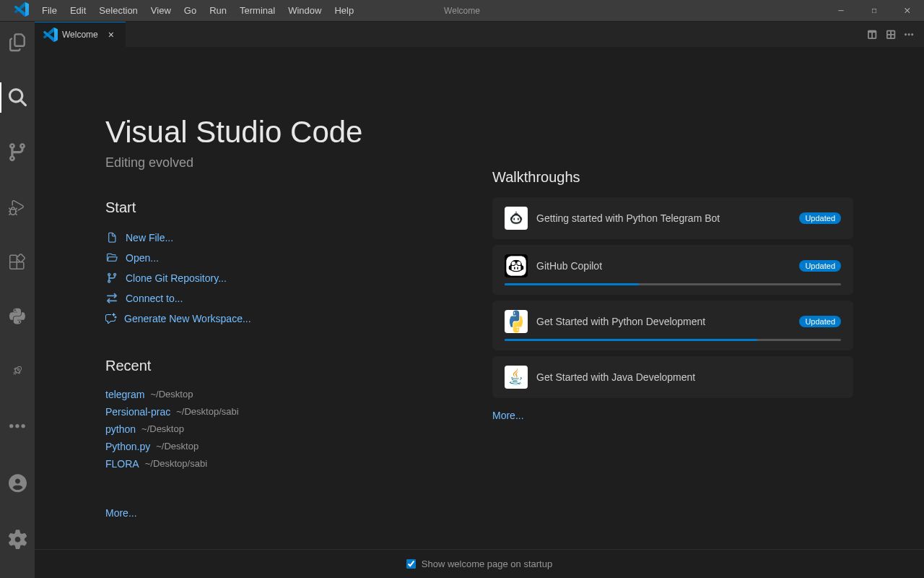Click More... under Walkthroughs
Screen dimensions: 924x578
point(508,415)
